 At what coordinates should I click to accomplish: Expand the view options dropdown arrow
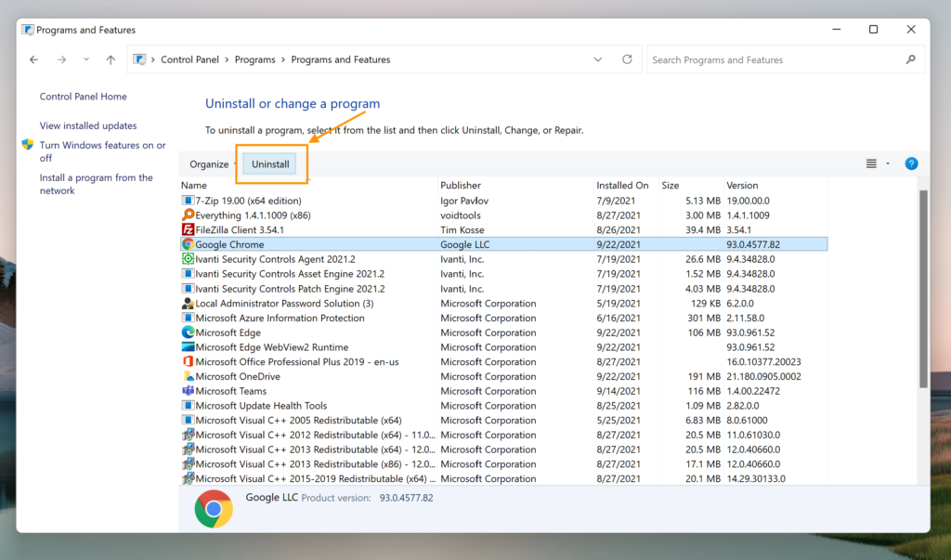tap(888, 163)
